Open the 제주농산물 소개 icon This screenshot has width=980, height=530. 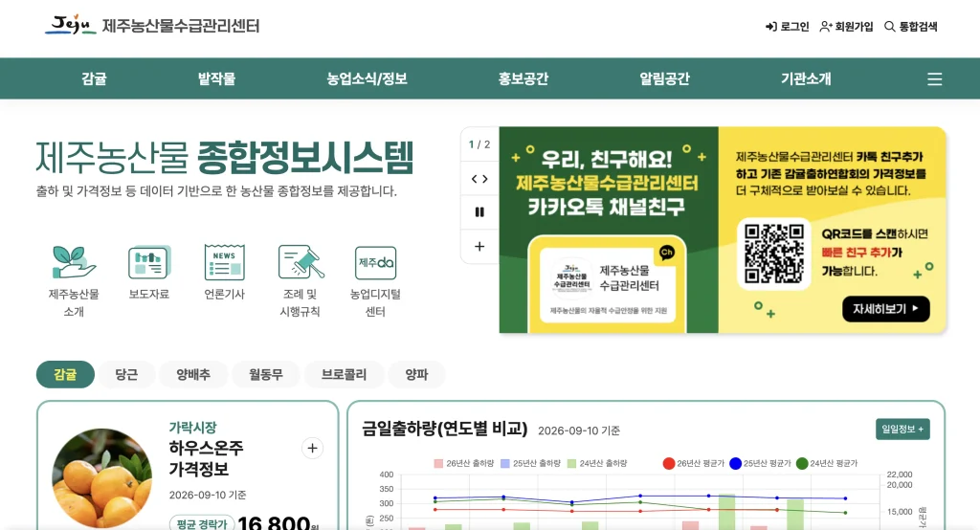point(74,280)
